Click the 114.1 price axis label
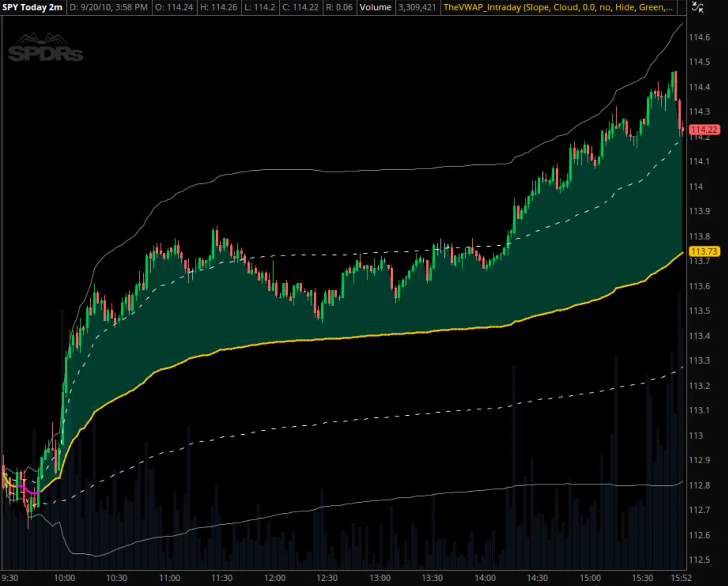This screenshot has height=586, width=728. [700, 162]
